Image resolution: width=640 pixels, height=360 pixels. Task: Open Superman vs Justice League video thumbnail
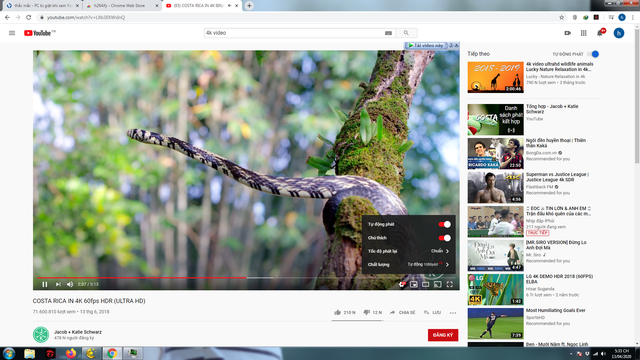(x=496, y=187)
